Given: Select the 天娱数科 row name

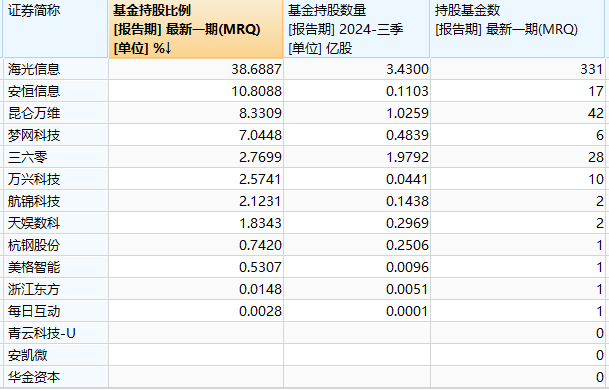Looking at the screenshot, I should pyautogui.click(x=34, y=223).
